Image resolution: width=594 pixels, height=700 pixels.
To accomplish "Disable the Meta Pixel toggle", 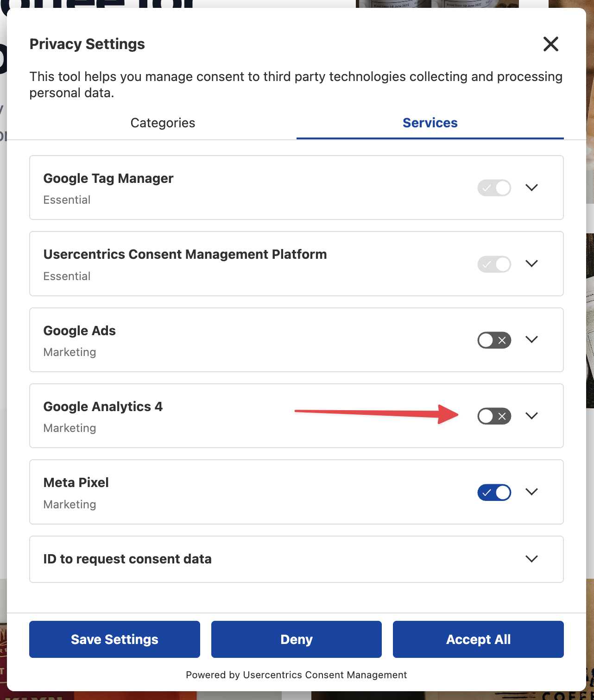I will pyautogui.click(x=494, y=492).
